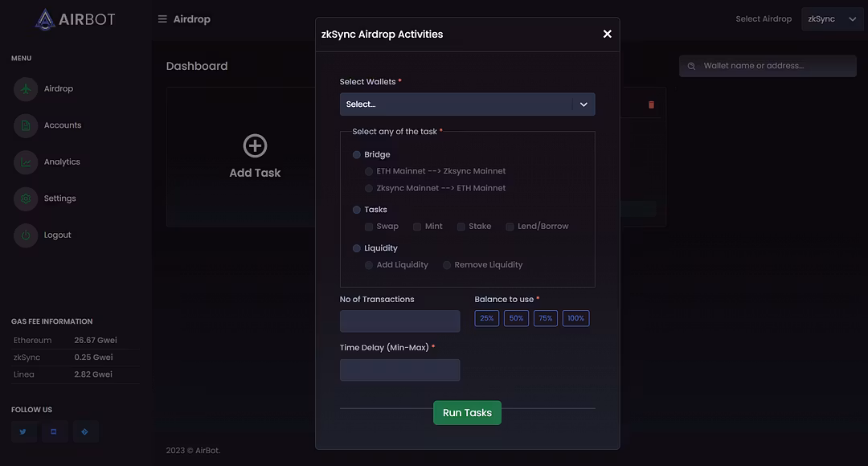This screenshot has width=868, height=466.
Task: Set balance to use to 50%
Action: tap(516, 318)
